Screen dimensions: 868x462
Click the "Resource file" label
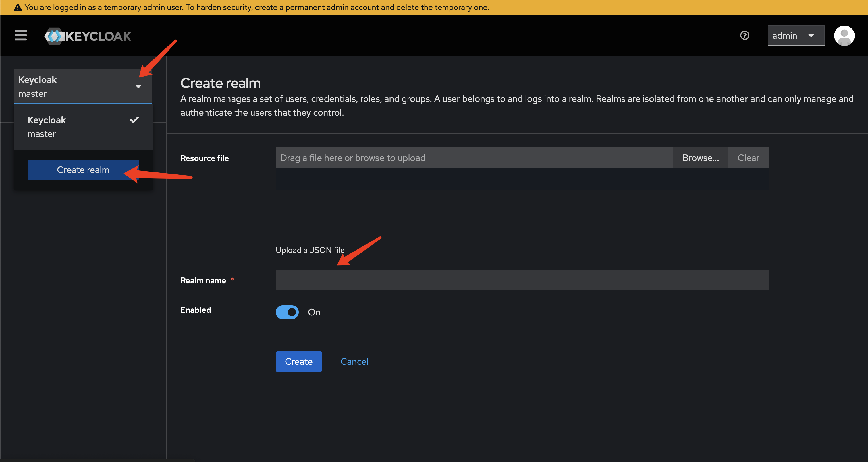(x=205, y=158)
